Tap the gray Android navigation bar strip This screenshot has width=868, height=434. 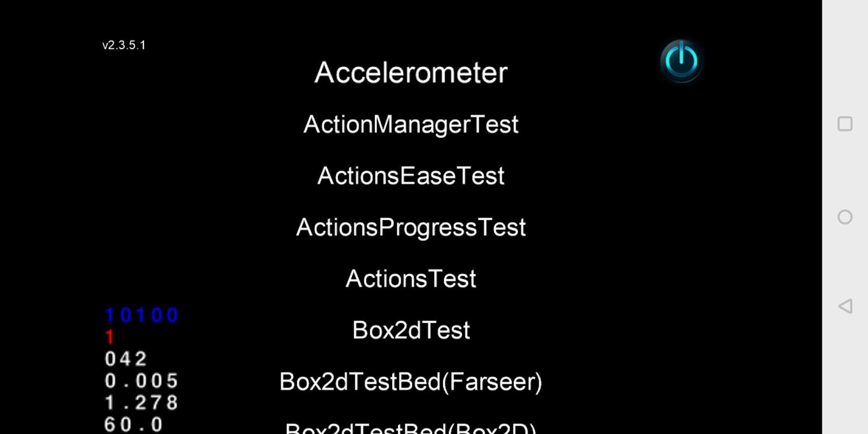coord(845,217)
